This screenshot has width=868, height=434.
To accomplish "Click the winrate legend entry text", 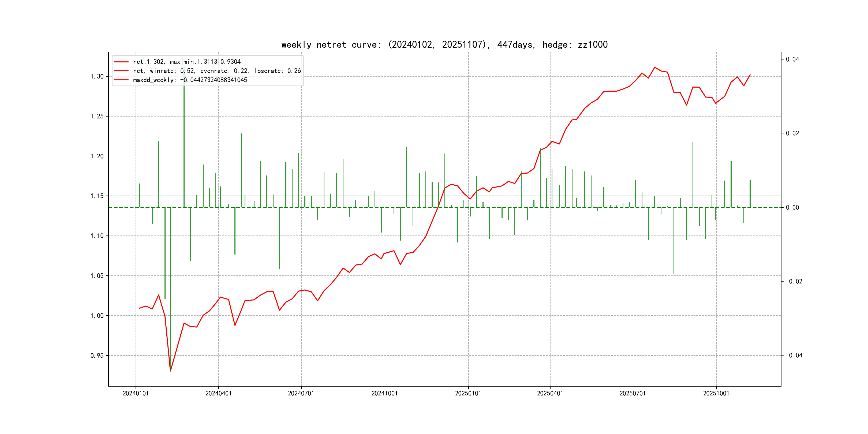I will (x=217, y=71).
